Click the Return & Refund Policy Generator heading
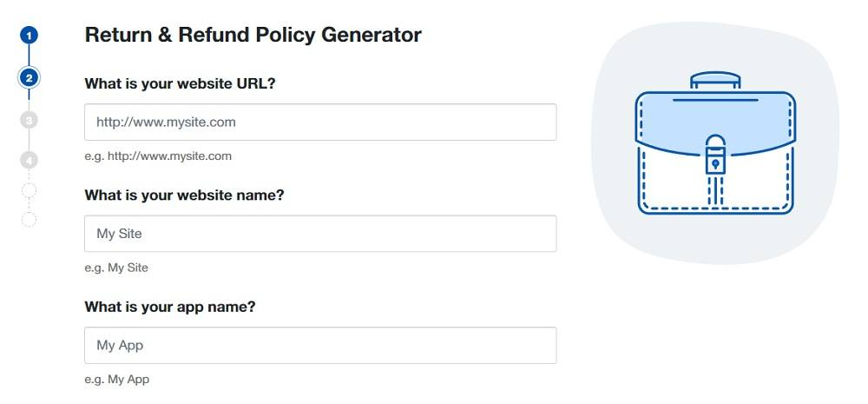 [253, 36]
